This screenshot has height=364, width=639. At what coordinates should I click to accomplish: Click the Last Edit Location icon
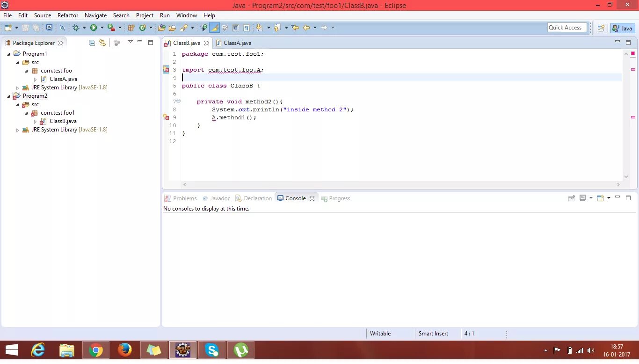pyautogui.click(x=295, y=28)
